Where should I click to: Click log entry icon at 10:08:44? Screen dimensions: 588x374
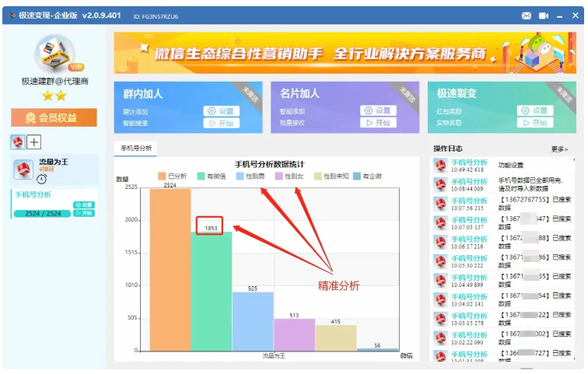(x=441, y=185)
